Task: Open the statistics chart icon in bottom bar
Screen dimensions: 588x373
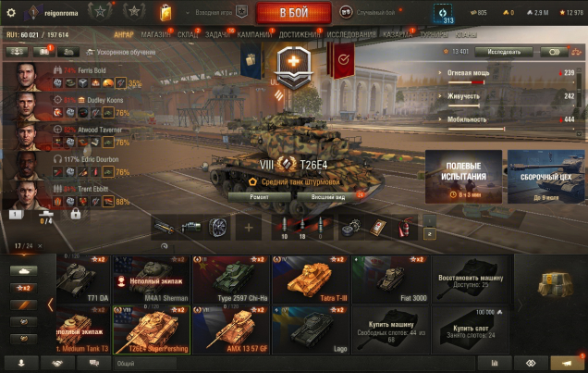Action: pos(495,363)
